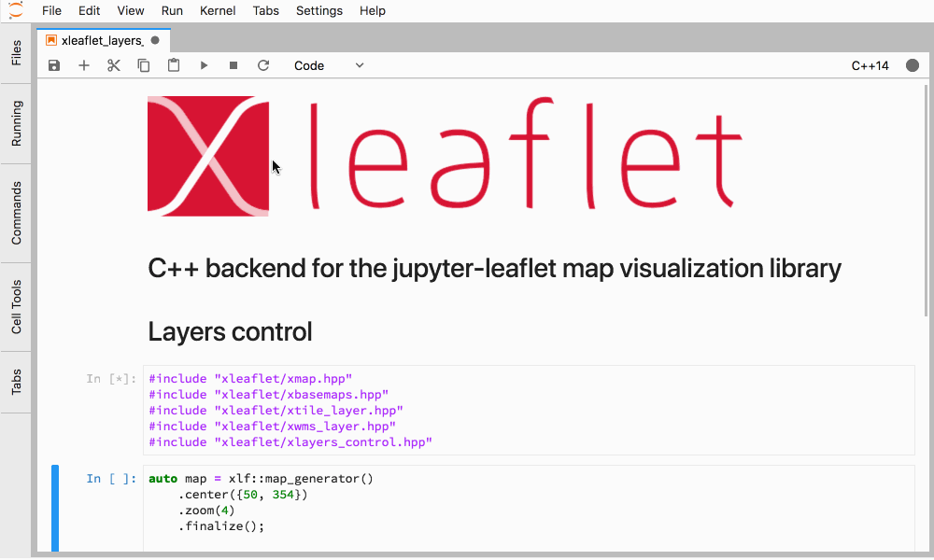Open the View menu
934x560 pixels.
131,10
